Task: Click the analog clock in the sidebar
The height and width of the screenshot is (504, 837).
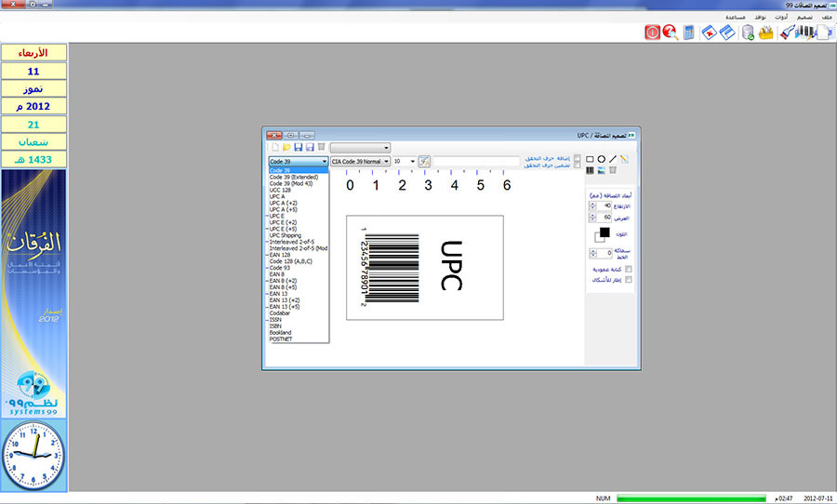Action: [33, 456]
